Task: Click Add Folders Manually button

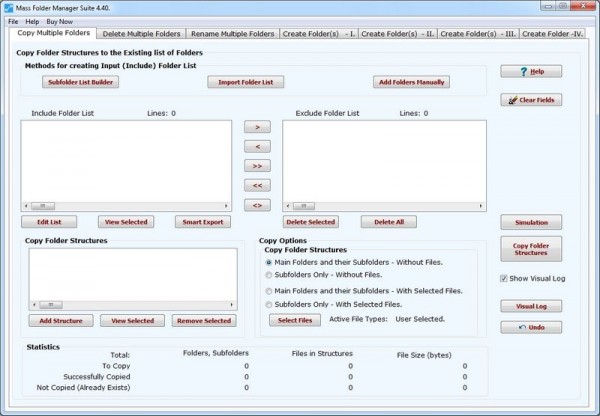Action: 411,82
